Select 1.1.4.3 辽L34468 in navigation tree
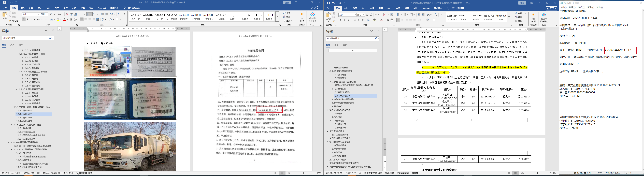Viewport: 644px width, 176px height. [24, 118]
